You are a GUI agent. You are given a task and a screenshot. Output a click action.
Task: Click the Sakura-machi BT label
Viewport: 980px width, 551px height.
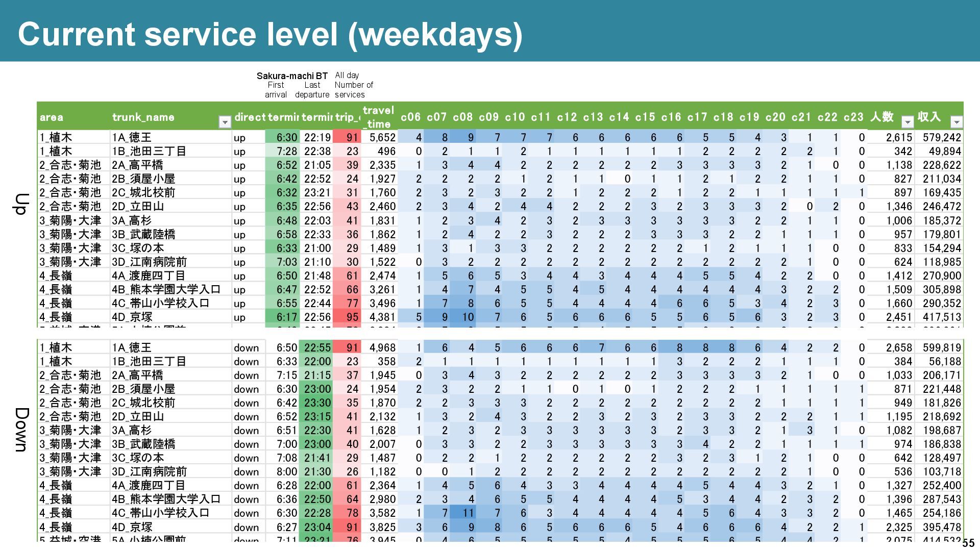pyautogui.click(x=292, y=76)
